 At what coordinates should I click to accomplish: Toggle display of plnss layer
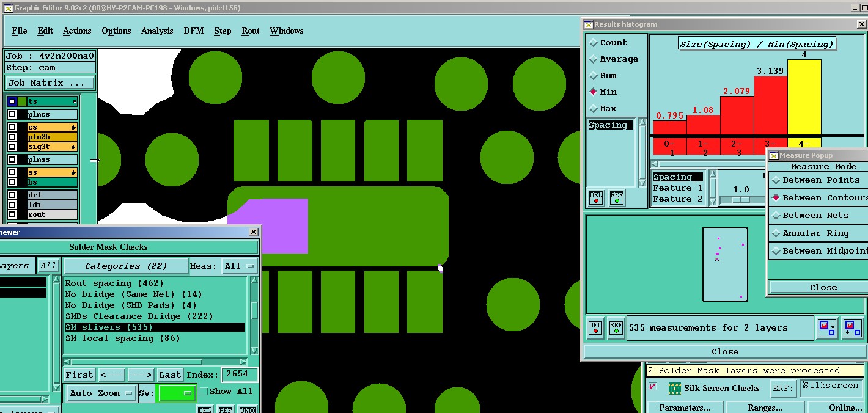pyautogui.click(x=12, y=159)
